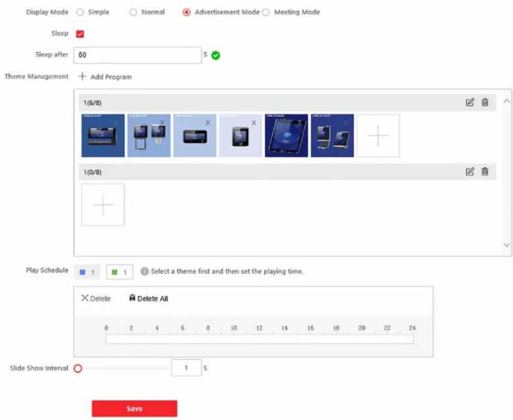Select the blue theme 1 in Play Schedule
Image resolution: width=513 pixels, height=420 pixels.
(x=87, y=272)
